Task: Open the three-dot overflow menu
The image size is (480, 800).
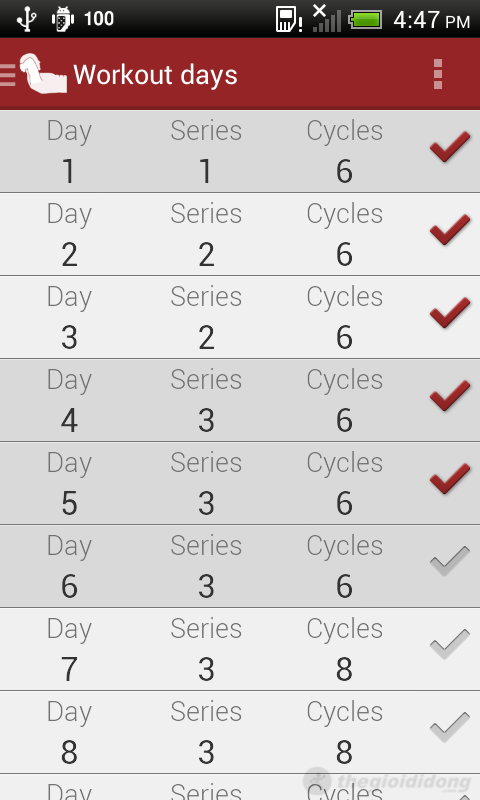Action: point(438,74)
